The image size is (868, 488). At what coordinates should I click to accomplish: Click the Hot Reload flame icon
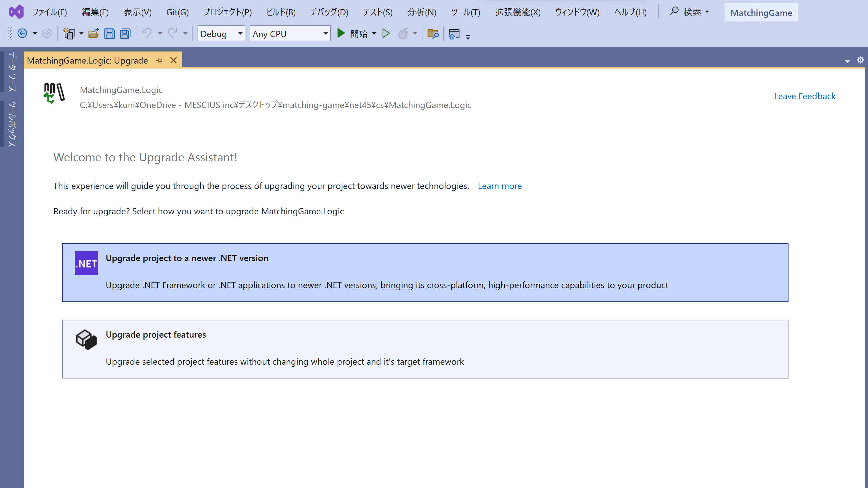click(403, 34)
